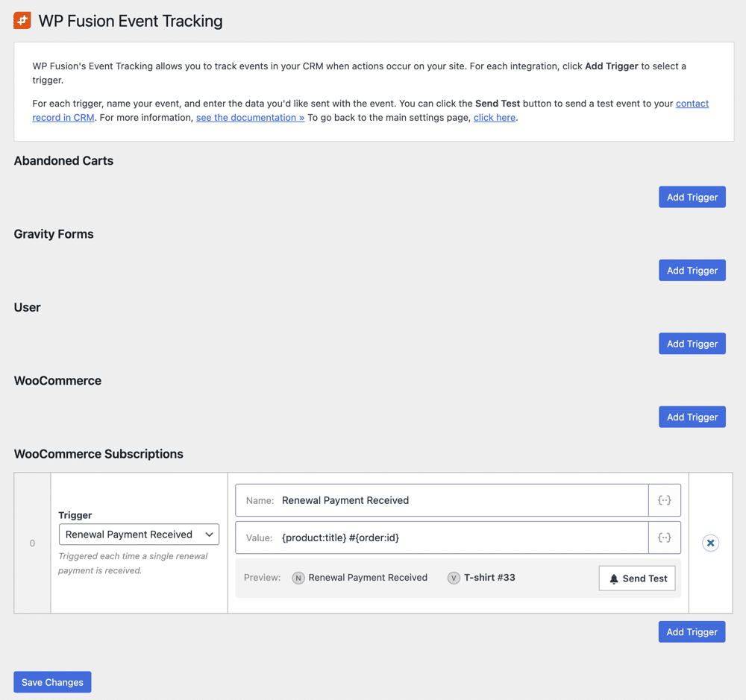The width and height of the screenshot is (746, 700).
Task: Add a trigger for Gravity Forms
Action: click(x=692, y=270)
